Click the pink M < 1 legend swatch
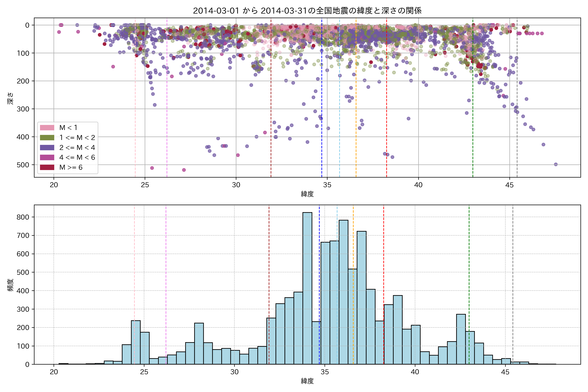The image size is (588, 392). coord(47,128)
